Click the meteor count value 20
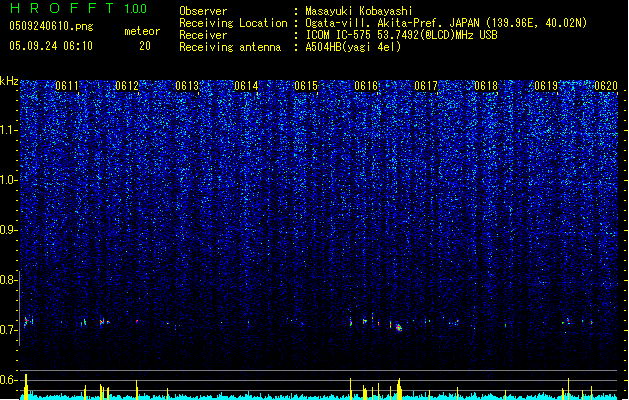Viewport: 629px width, 400px height. click(x=145, y=46)
